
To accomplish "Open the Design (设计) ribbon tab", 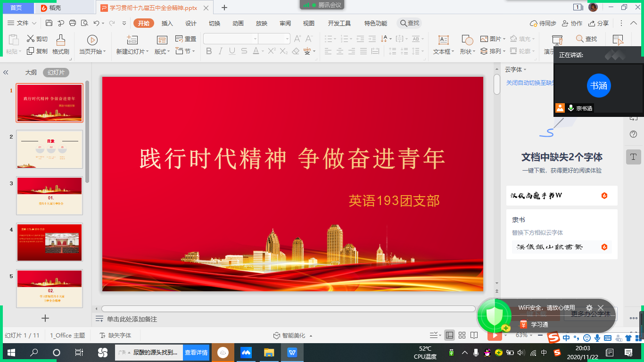I will coord(191,23).
